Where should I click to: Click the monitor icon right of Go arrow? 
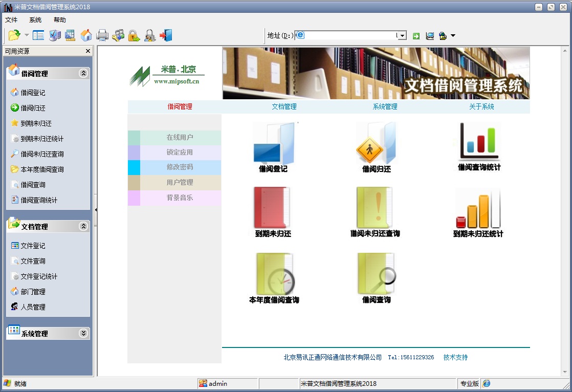[x=430, y=36]
